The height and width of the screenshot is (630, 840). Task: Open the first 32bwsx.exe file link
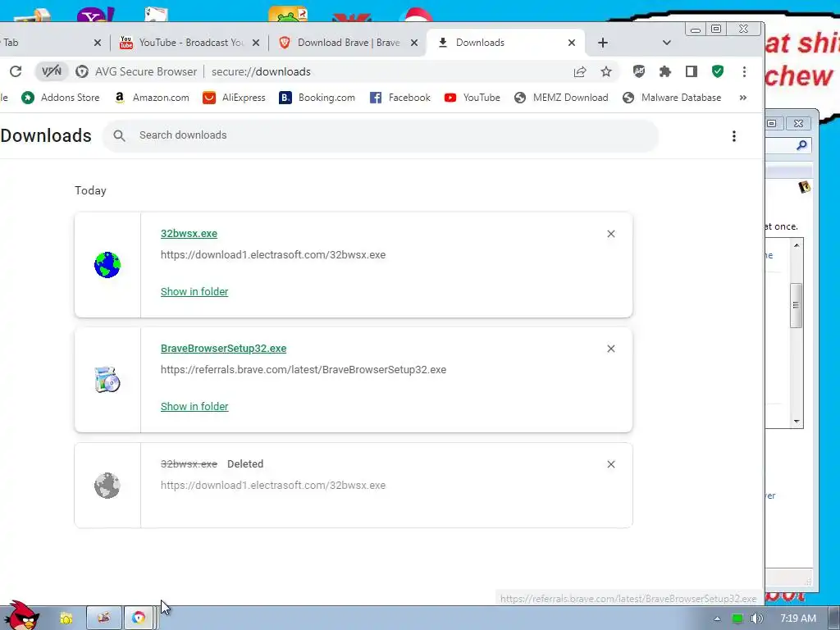[189, 234]
